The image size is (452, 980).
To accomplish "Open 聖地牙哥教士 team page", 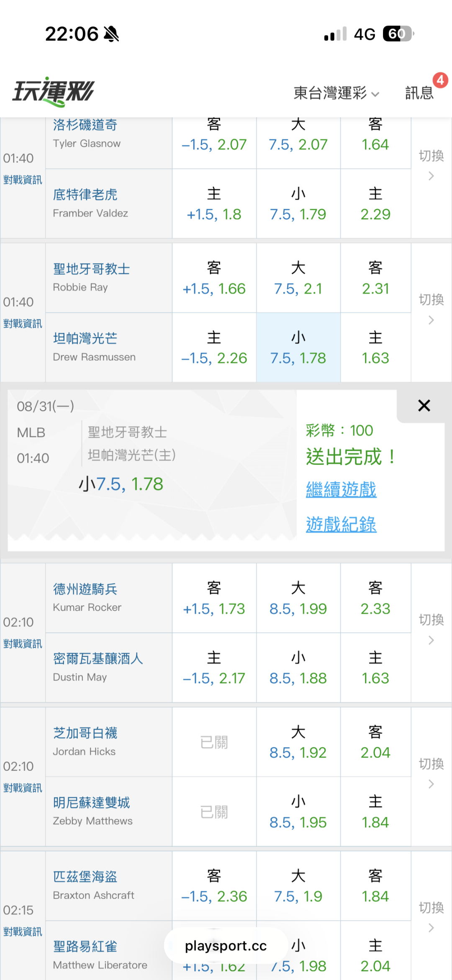I will pos(91,269).
